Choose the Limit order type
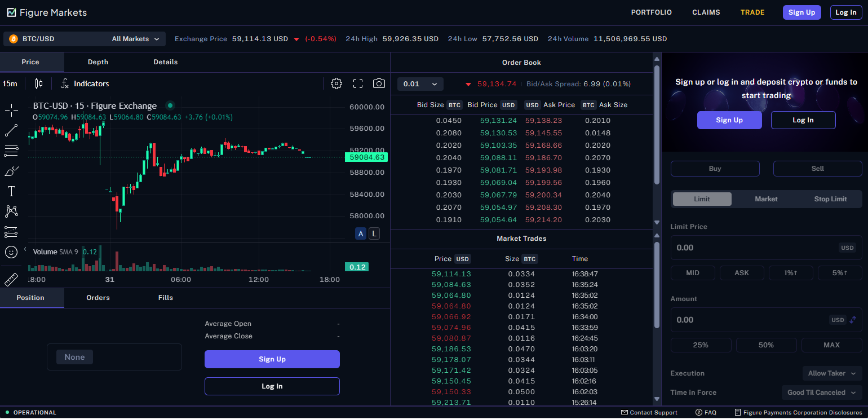868x419 pixels. tap(702, 199)
